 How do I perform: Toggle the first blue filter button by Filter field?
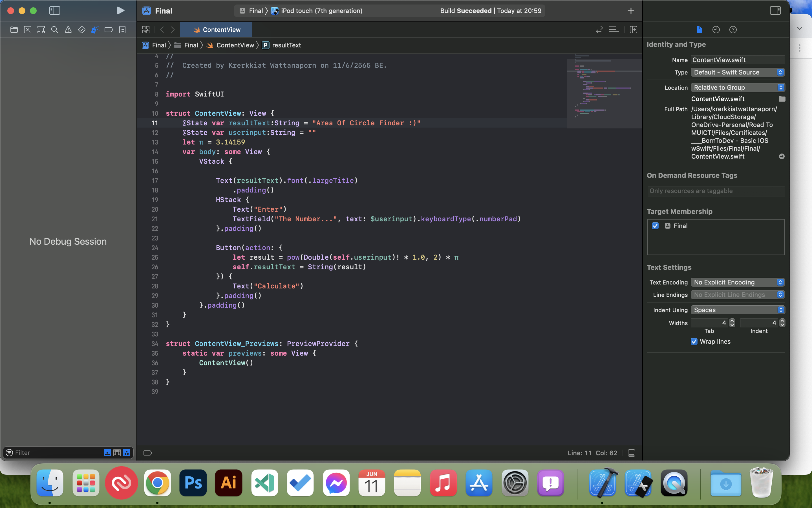[107, 453]
